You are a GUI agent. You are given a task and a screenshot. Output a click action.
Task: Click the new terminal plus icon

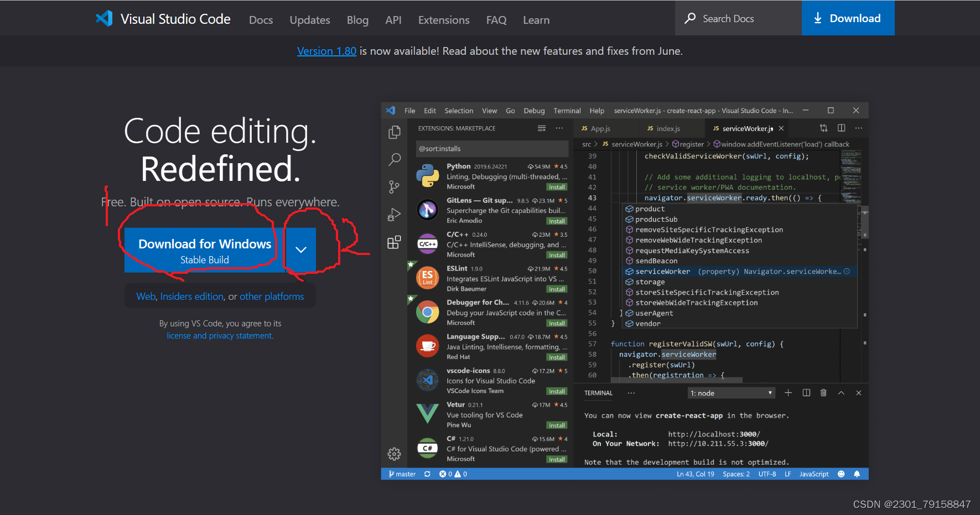click(x=789, y=393)
